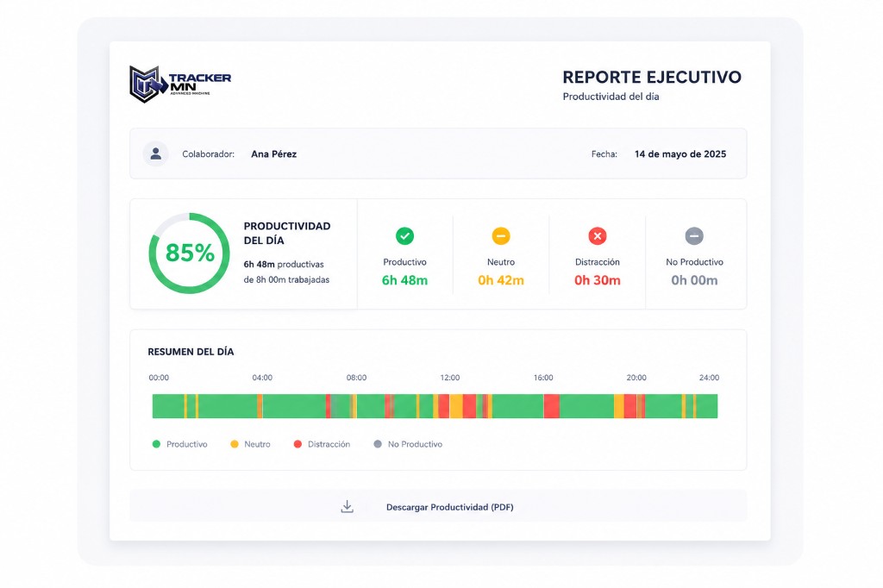Click green Productivo legend dot
Image resolution: width=883 pixels, height=588 pixels.
[x=157, y=444]
